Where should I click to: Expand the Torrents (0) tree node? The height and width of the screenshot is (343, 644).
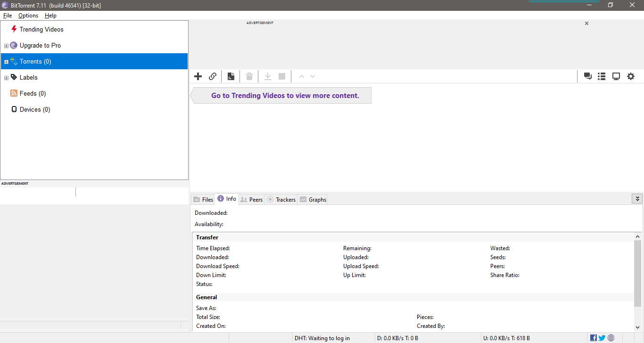(x=6, y=62)
